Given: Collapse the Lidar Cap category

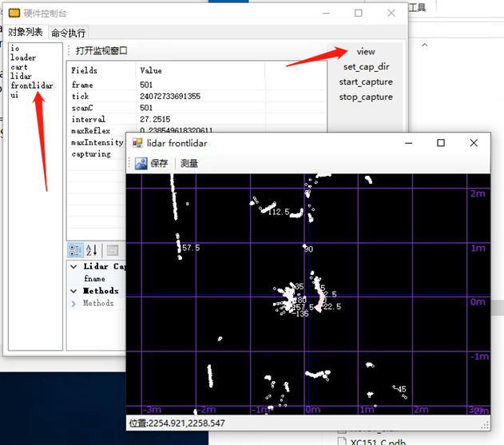Looking at the screenshot, I should [x=74, y=267].
